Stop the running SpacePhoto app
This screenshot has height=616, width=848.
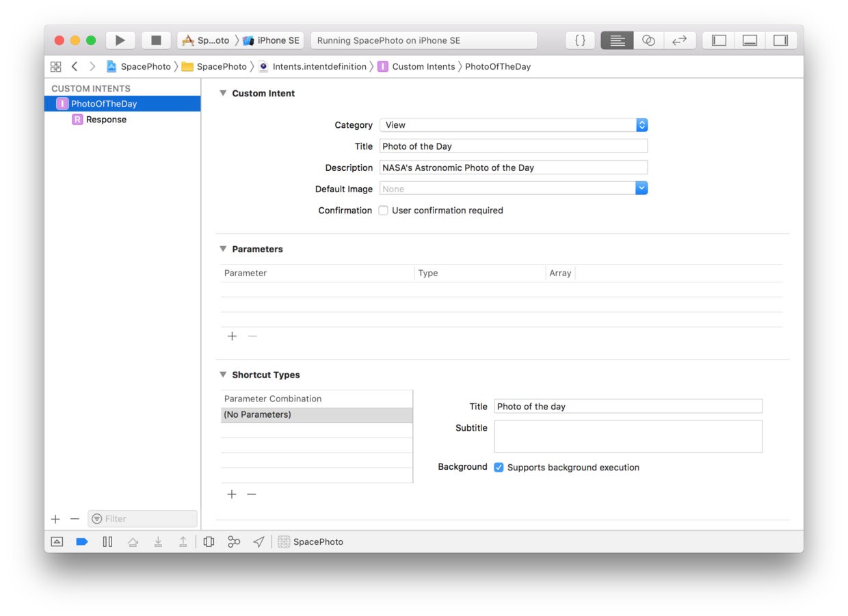click(156, 40)
